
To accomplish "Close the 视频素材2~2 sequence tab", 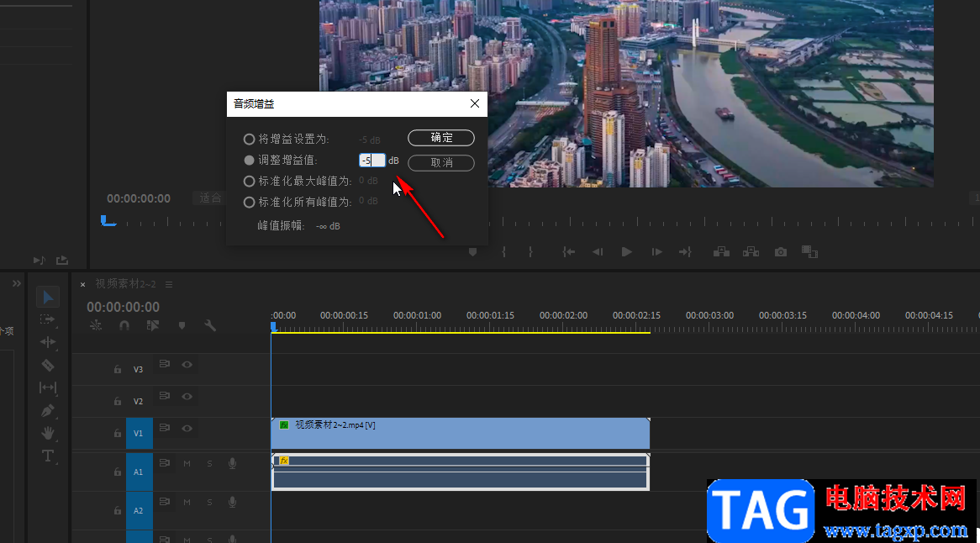I will 82,284.
